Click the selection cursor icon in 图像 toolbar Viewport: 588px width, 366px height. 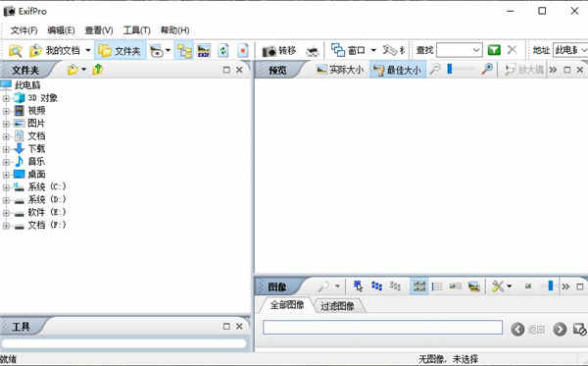point(358,287)
